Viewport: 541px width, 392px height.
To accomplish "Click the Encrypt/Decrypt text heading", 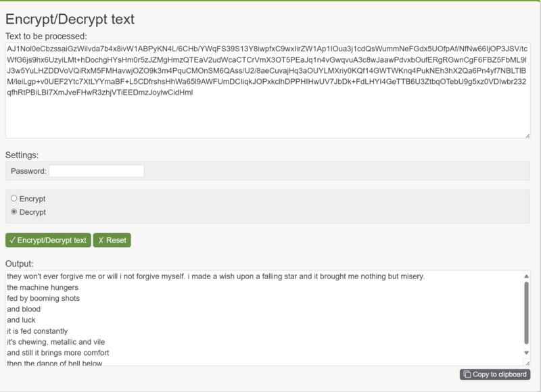I will click(70, 19).
